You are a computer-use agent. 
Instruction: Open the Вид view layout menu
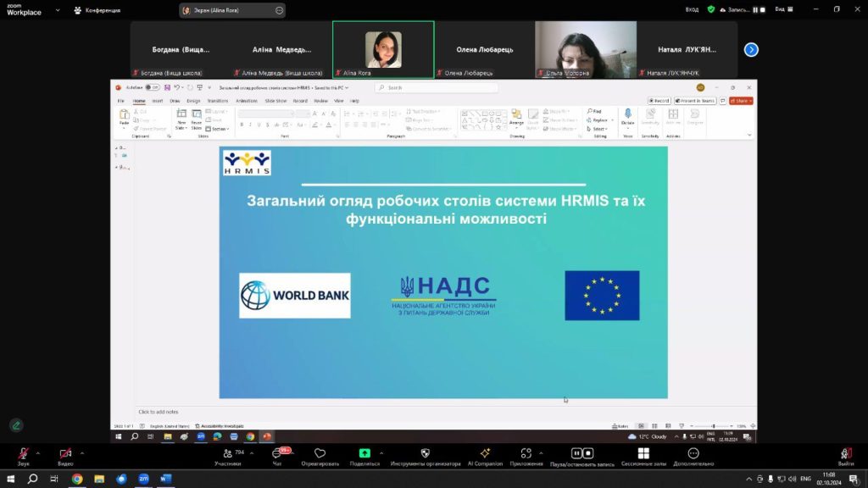[784, 9]
